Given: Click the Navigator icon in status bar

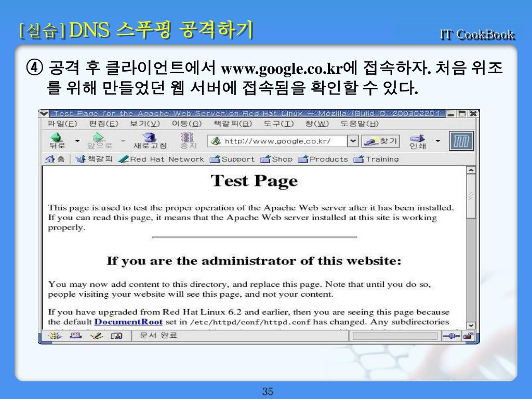Looking at the screenshot, I should pos(55,336).
